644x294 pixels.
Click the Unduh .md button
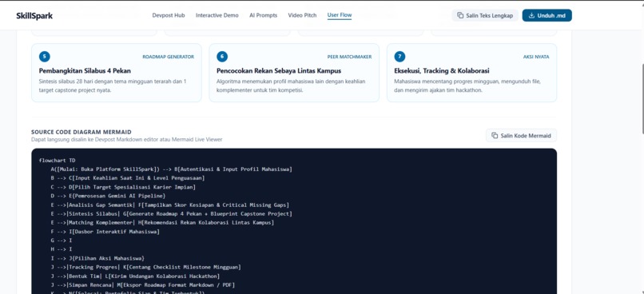tap(547, 16)
